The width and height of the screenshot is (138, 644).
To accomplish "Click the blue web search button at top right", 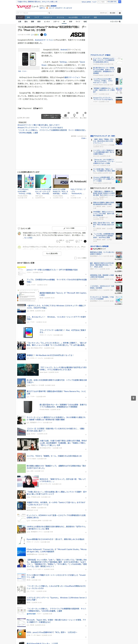I will 120,2.
